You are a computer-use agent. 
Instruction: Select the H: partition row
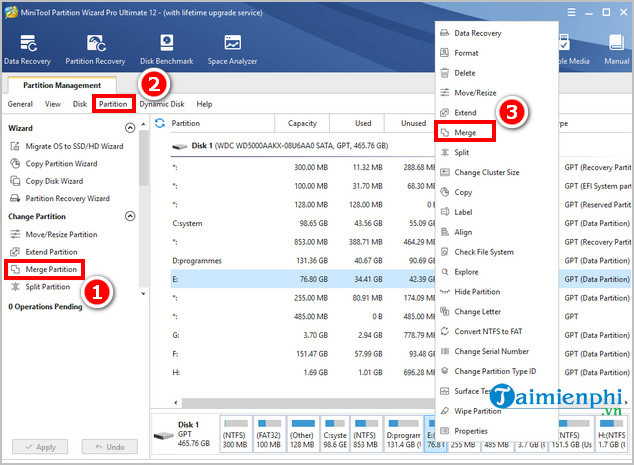303,372
